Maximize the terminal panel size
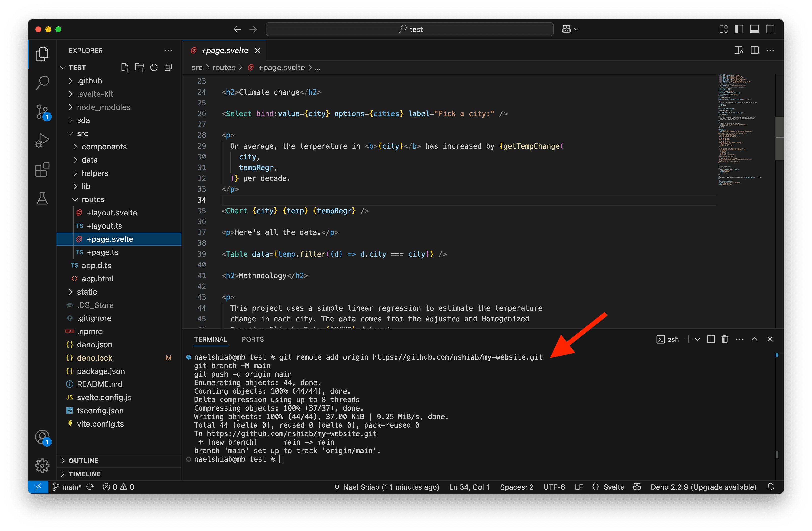Image resolution: width=812 pixels, height=531 pixels. [x=755, y=339]
